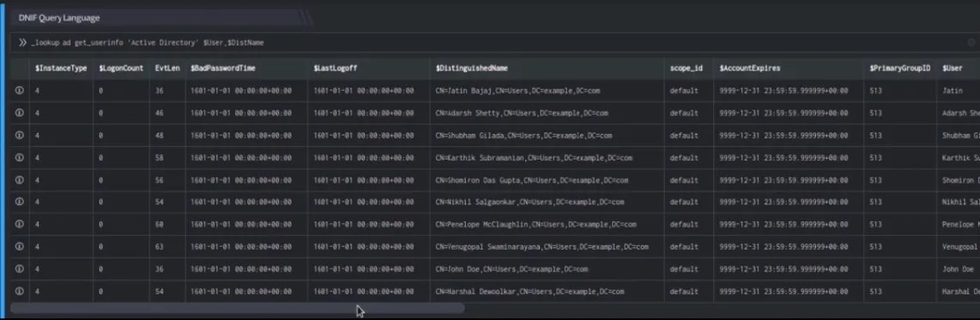
Task: Select 'CN=Penelope McClaughlin,CN=Users' distinguished name cell
Action: click(x=536, y=225)
